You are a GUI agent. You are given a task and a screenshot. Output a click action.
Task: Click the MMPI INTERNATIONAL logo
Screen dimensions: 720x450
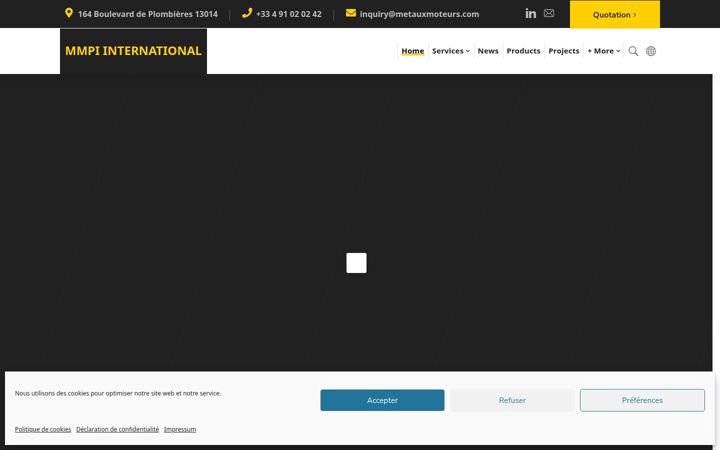point(133,51)
